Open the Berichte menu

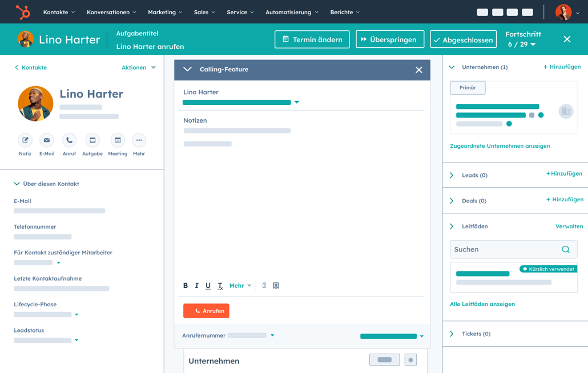tap(345, 12)
